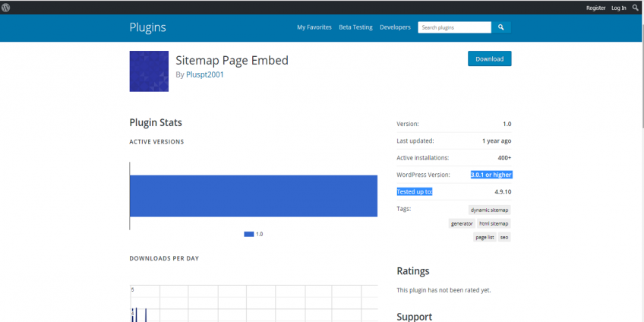
Task: Select the seo tag
Action: 504,238
